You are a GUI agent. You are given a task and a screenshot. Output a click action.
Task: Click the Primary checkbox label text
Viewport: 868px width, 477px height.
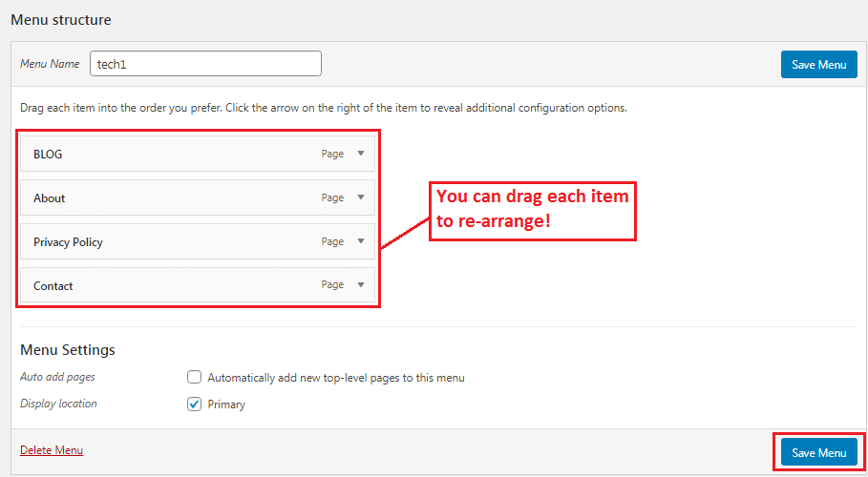226,404
